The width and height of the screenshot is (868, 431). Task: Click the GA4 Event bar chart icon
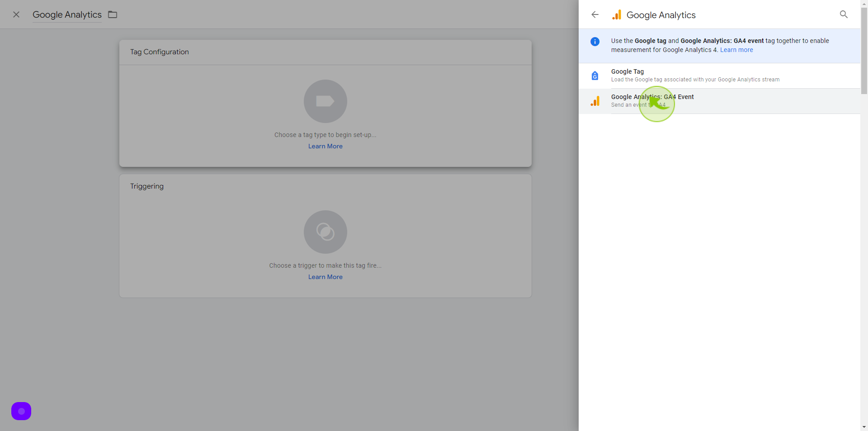595,101
